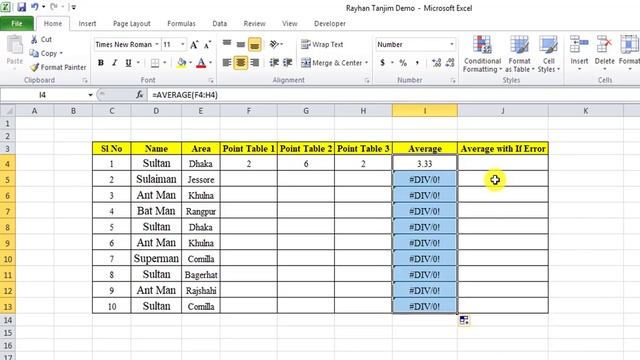Open Conditional Formatting menu
The image size is (640, 360).
482,54
